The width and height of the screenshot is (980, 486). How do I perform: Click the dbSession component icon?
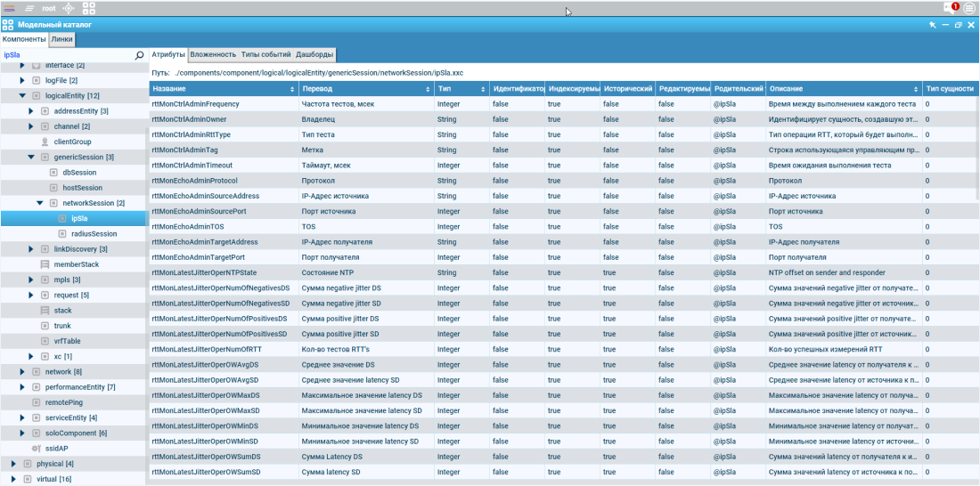[53, 173]
